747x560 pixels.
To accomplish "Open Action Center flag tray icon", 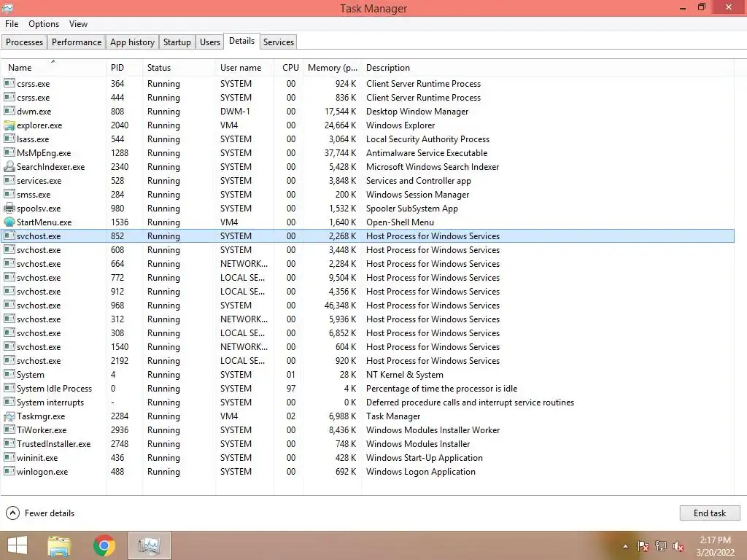I will click(x=643, y=546).
